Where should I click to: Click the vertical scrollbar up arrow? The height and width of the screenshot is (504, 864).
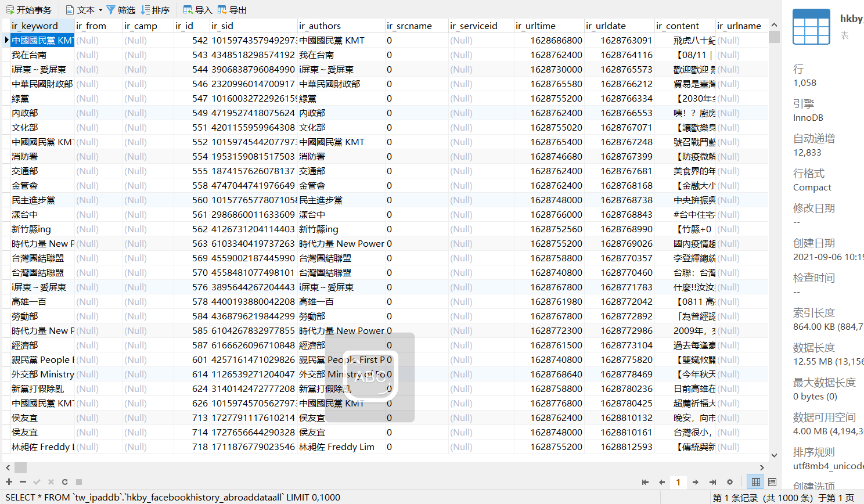(x=774, y=25)
